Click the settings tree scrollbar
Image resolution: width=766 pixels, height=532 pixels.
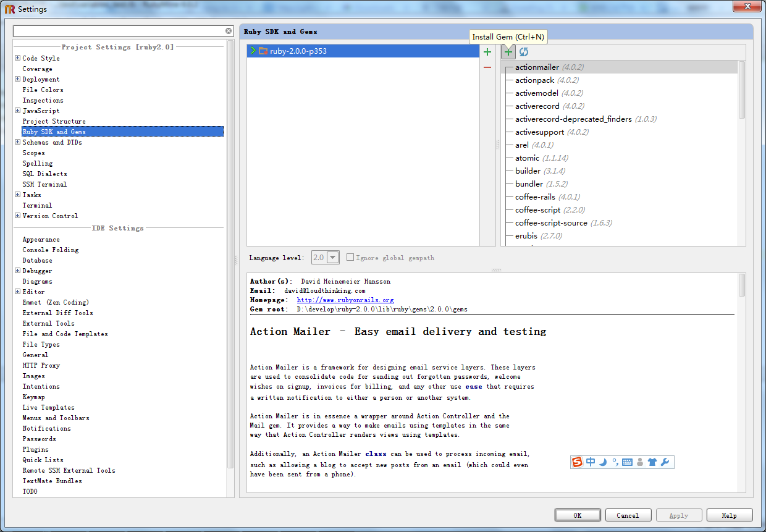(x=230, y=253)
